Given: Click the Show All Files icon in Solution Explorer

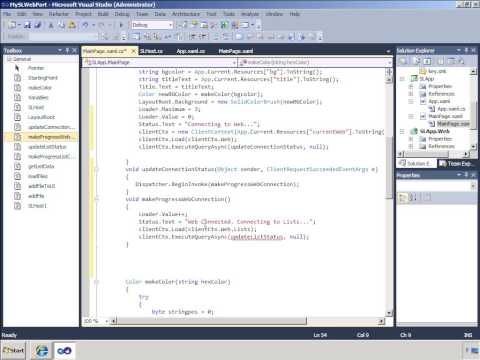Looking at the screenshot, I should click(417, 61).
